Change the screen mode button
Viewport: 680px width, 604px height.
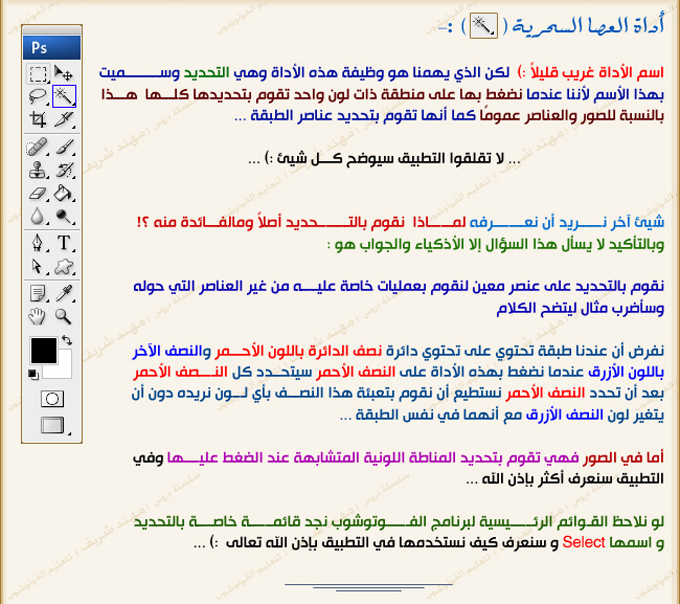coord(53,425)
